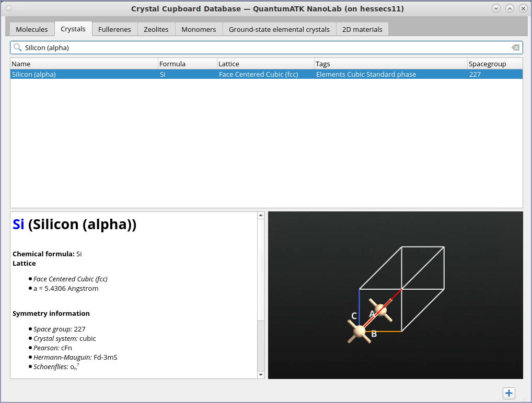Switch to the Fullerenes tab
This screenshot has width=532, height=403.
click(114, 29)
